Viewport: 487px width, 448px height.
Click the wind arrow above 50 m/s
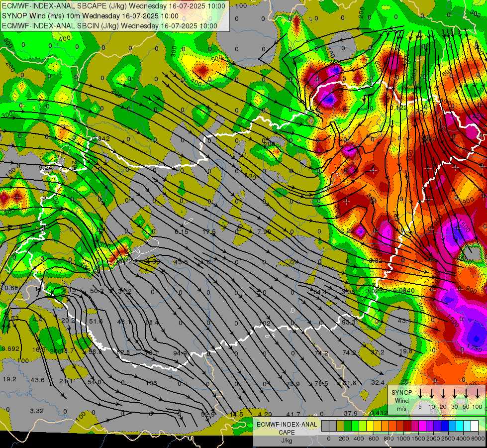click(466, 393)
